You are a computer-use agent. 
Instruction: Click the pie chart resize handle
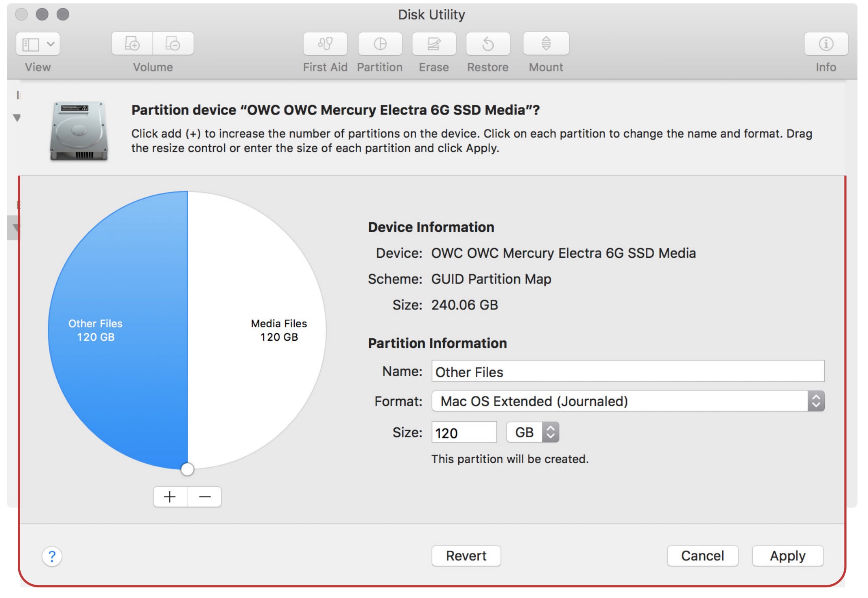(187, 469)
